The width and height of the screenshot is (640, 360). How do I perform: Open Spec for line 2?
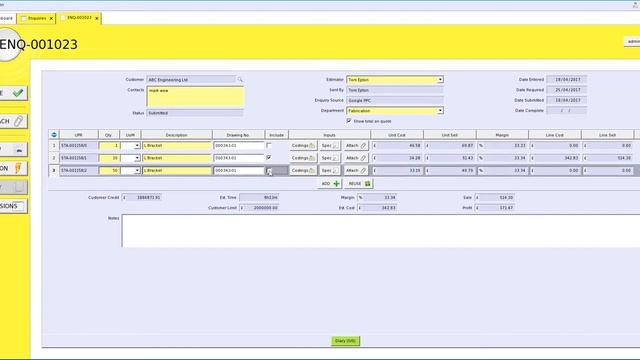[x=330, y=158]
